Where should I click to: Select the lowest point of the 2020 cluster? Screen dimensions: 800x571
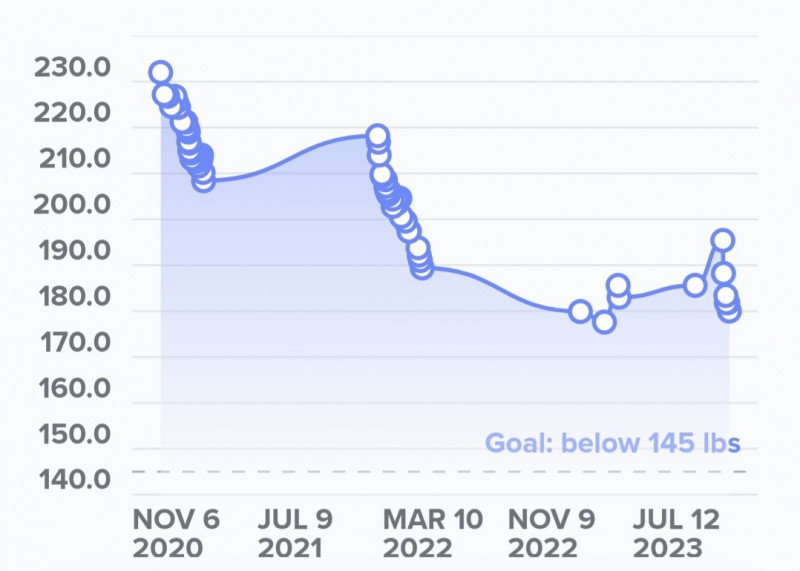point(204,180)
